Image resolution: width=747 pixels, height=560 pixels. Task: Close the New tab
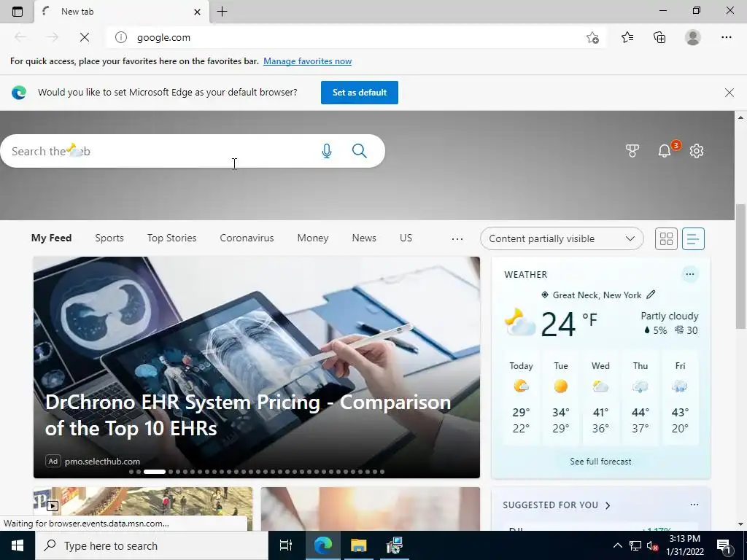click(x=197, y=12)
